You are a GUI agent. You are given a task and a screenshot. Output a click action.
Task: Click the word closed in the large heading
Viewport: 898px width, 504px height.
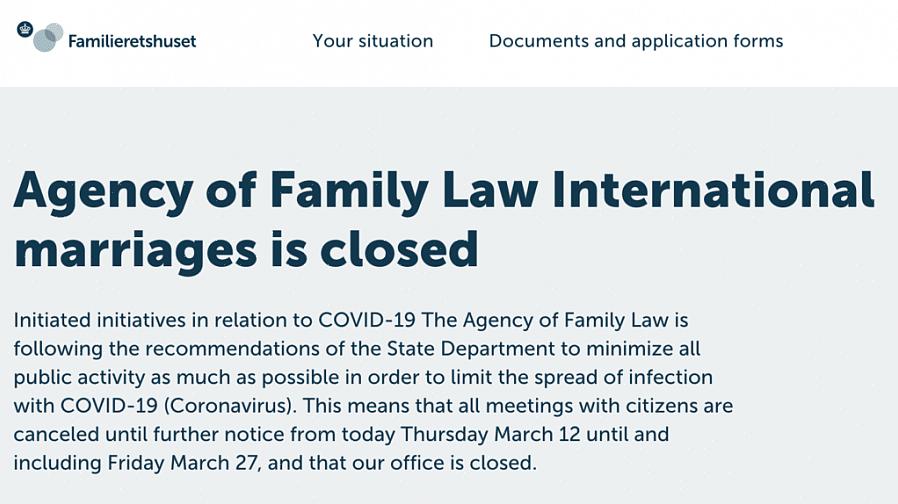click(398, 249)
